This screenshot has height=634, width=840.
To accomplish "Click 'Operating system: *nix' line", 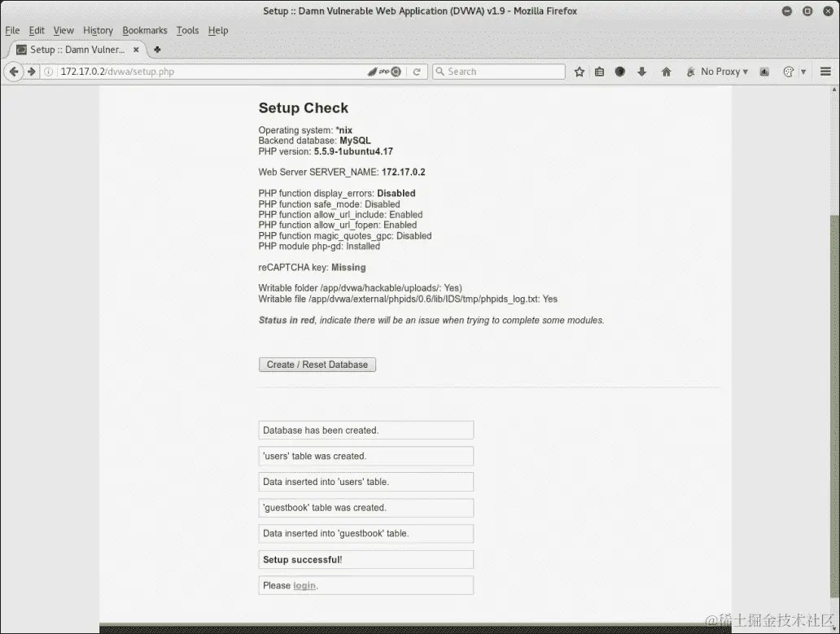I will [305, 130].
